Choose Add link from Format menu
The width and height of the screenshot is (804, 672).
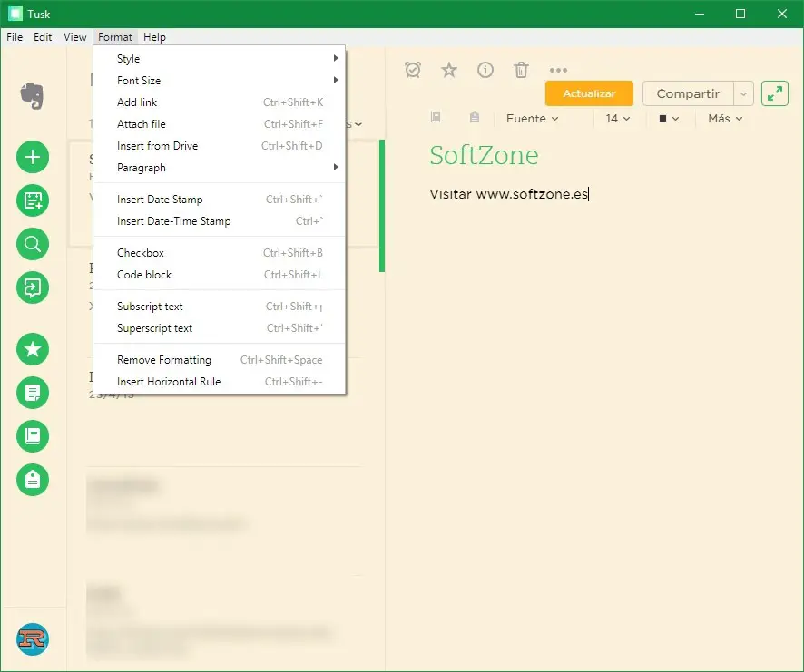(220, 102)
